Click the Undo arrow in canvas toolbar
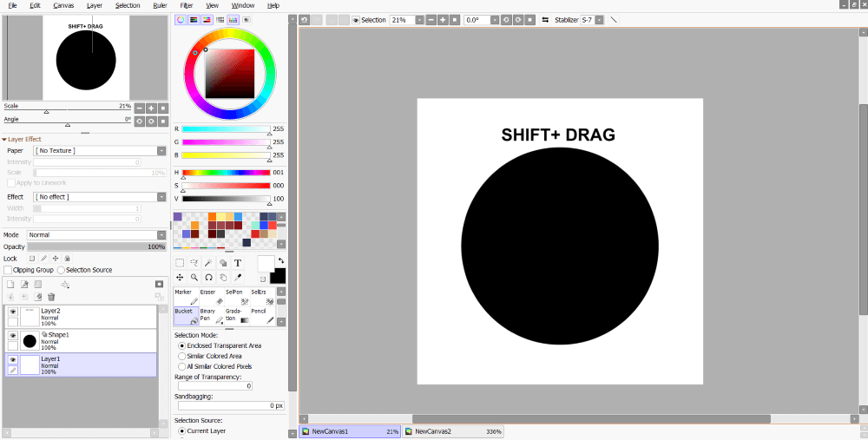 click(305, 20)
